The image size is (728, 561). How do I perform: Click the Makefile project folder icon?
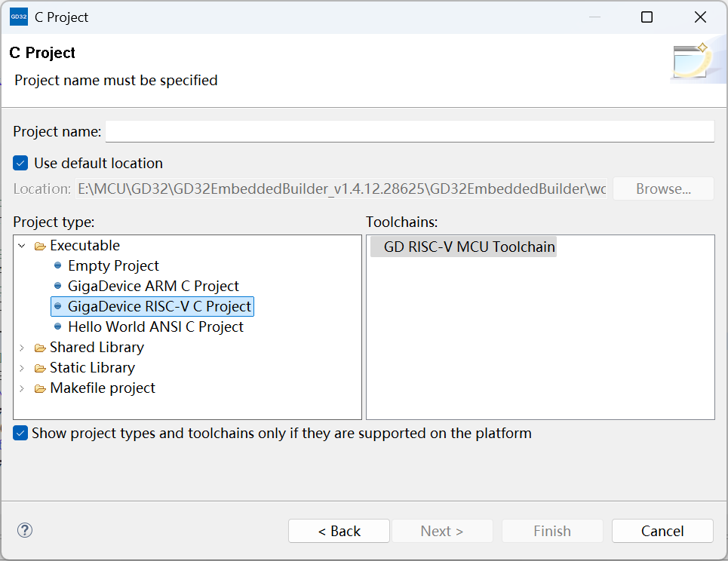point(40,388)
